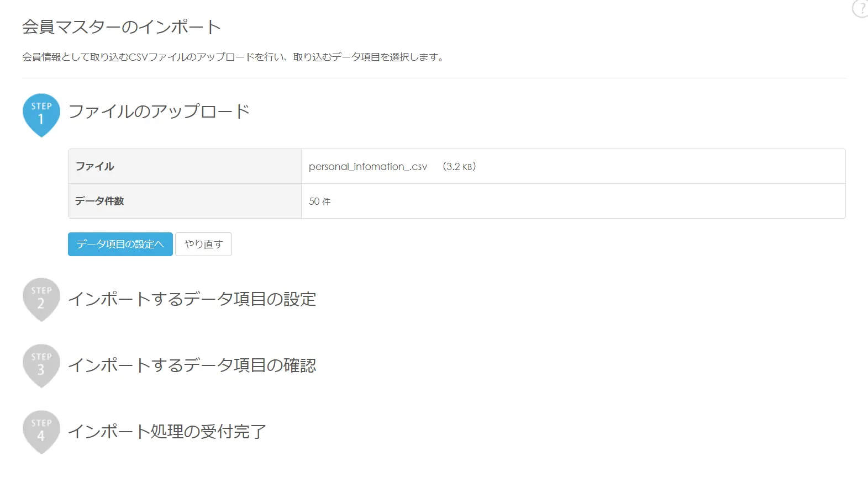Click the ファイル row label
Screen dimensions: 868x504
pos(94,166)
